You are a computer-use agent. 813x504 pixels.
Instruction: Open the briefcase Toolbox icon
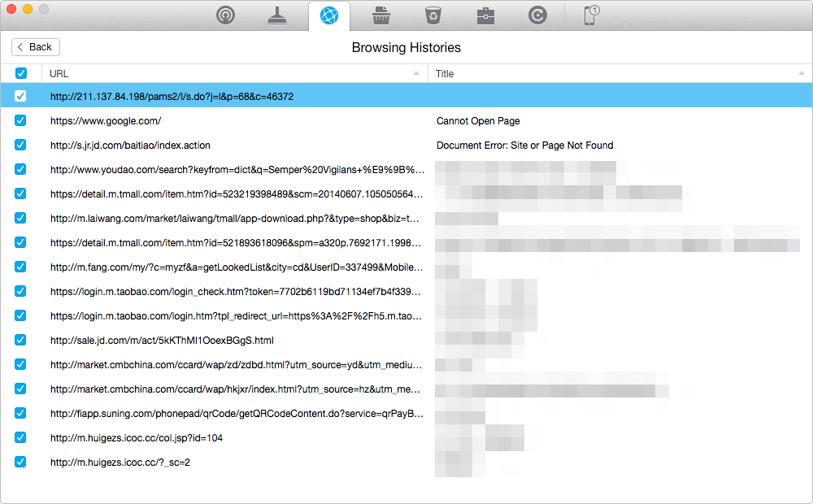tap(485, 15)
